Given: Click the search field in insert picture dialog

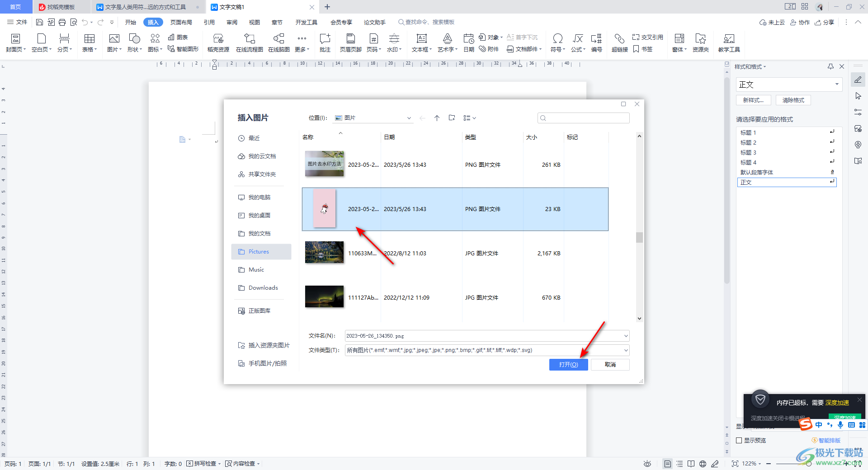Looking at the screenshot, I should tap(583, 118).
